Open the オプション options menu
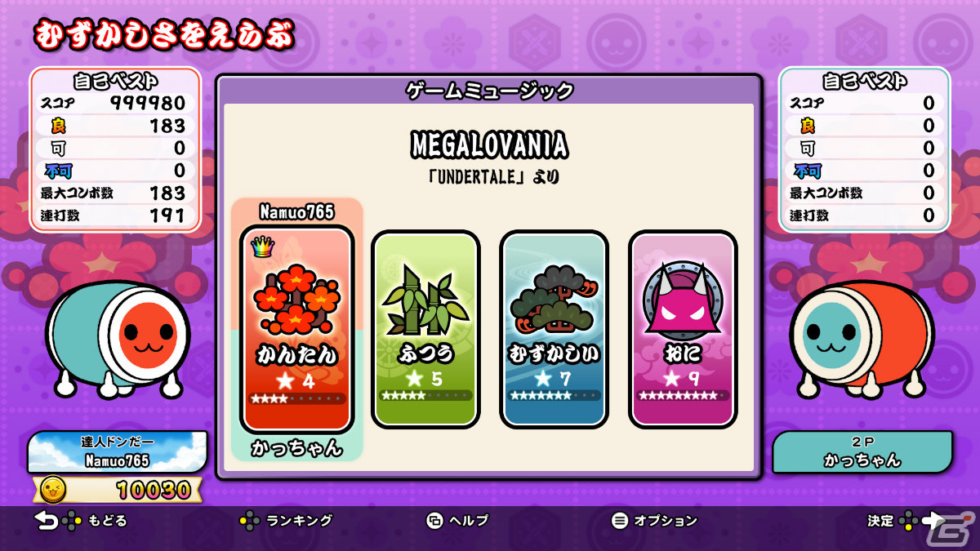The image size is (980, 551). click(655, 520)
